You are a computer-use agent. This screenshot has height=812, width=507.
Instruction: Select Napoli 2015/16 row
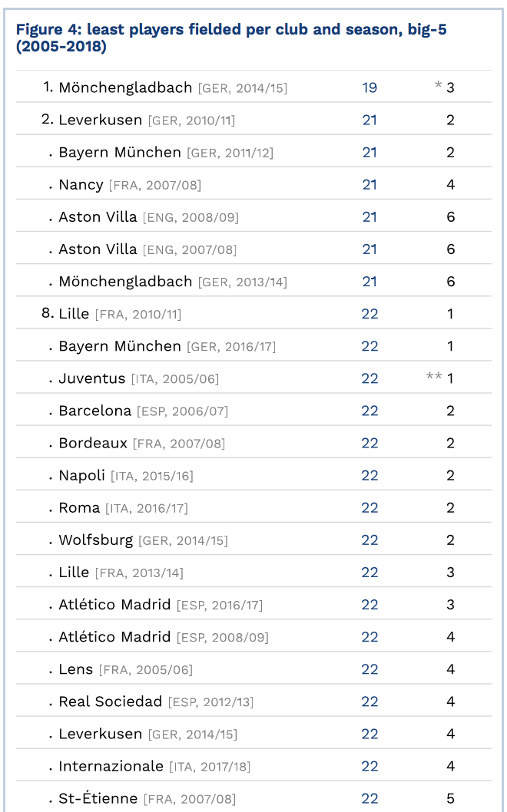coord(253,475)
